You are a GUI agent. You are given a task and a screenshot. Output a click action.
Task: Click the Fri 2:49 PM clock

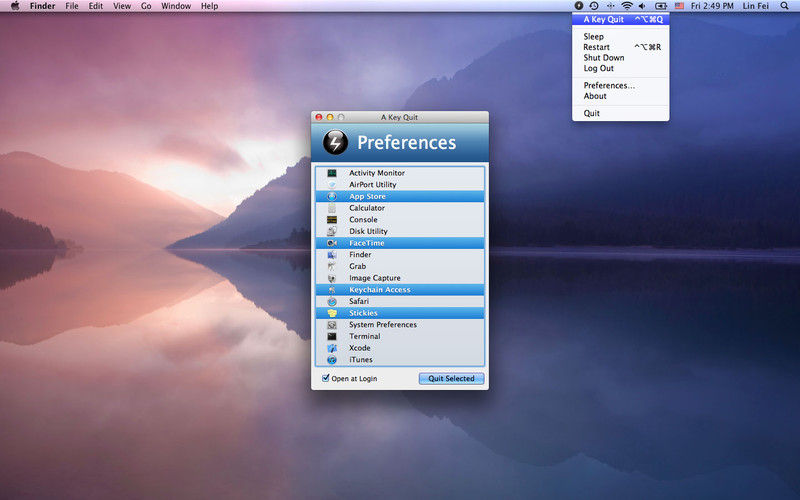coord(712,6)
